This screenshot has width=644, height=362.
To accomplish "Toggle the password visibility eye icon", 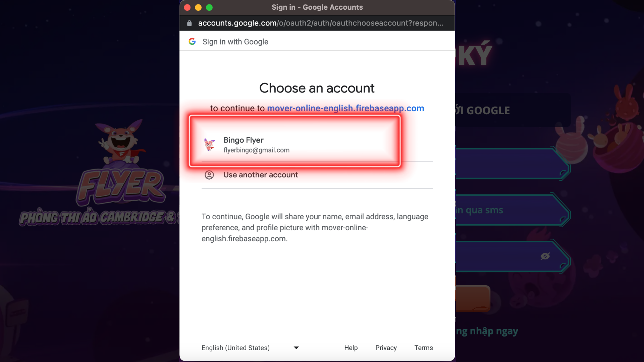I will pos(545,256).
